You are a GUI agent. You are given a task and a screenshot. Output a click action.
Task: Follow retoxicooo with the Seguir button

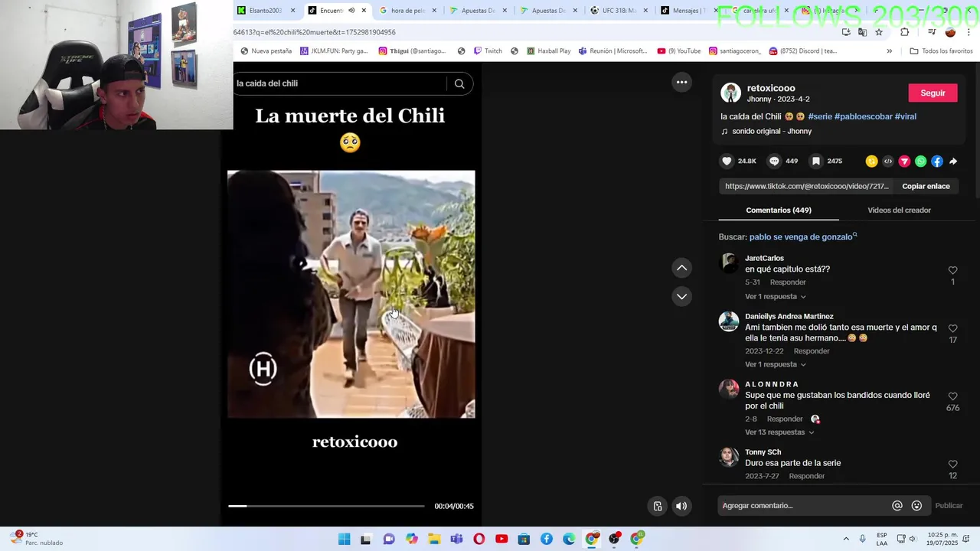pos(933,93)
